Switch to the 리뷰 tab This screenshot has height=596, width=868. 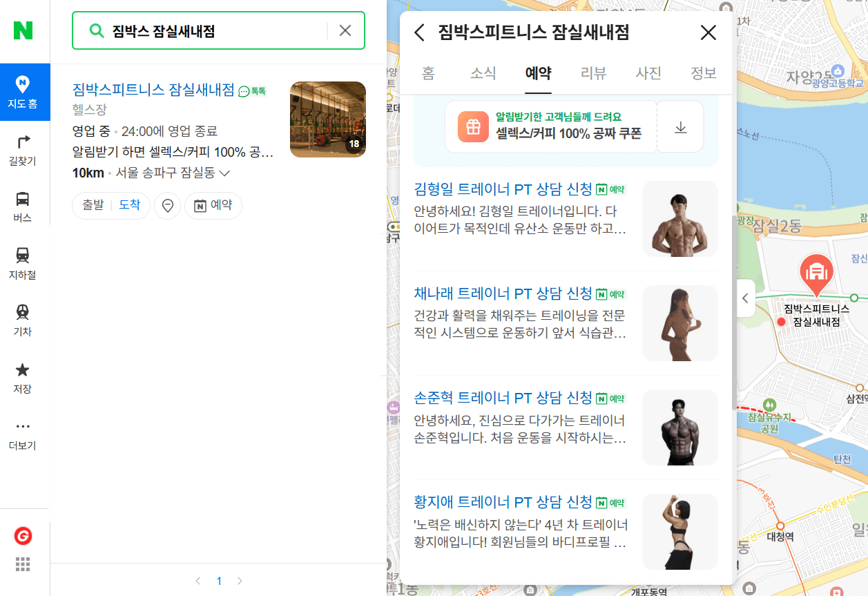pos(593,73)
